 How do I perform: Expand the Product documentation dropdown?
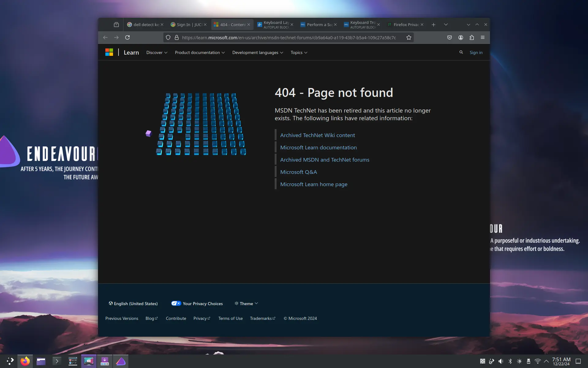(x=200, y=52)
